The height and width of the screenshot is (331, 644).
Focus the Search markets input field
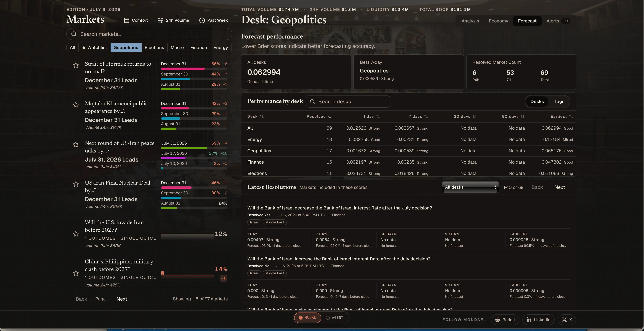click(149, 34)
